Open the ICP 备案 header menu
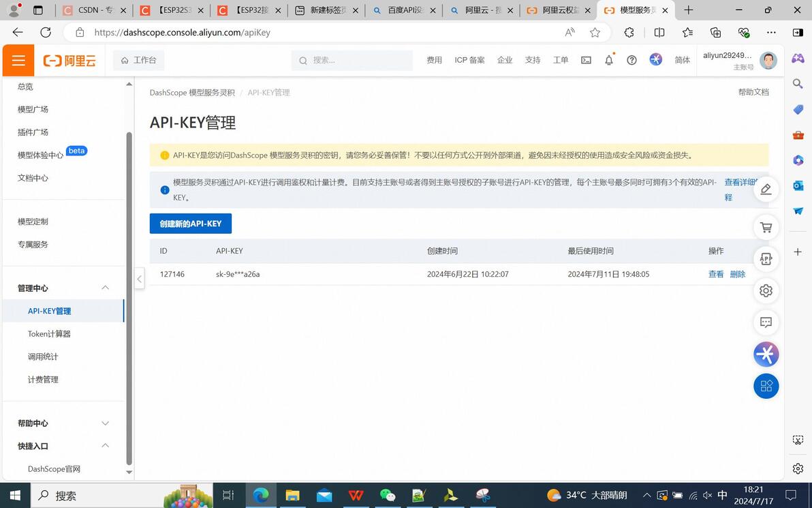The width and height of the screenshot is (812, 508). [470, 60]
